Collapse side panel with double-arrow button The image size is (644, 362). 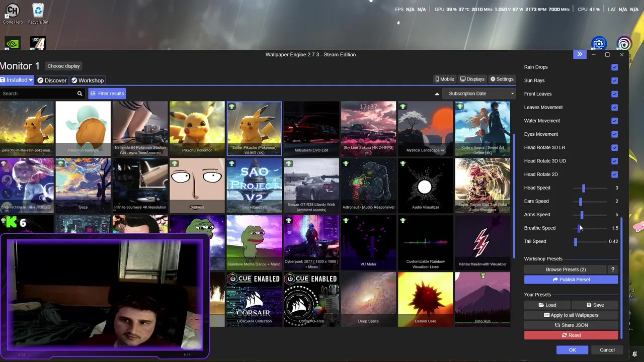click(580, 54)
